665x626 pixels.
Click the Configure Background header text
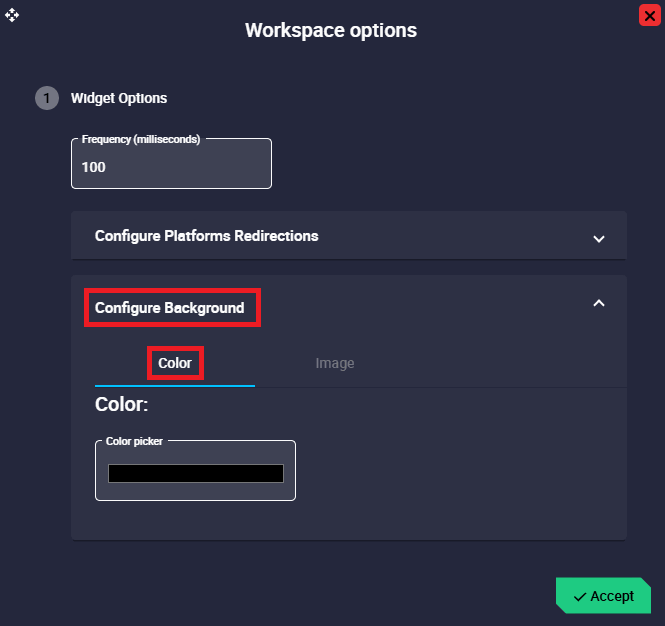170,308
